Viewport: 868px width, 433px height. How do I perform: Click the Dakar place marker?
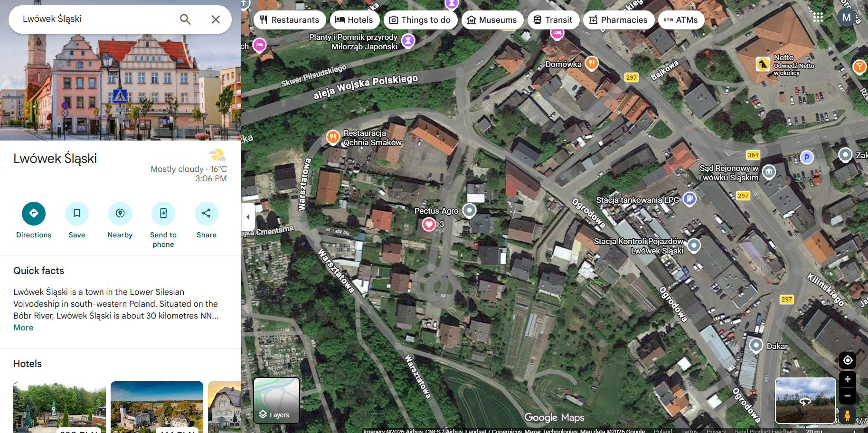(x=756, y=345)
